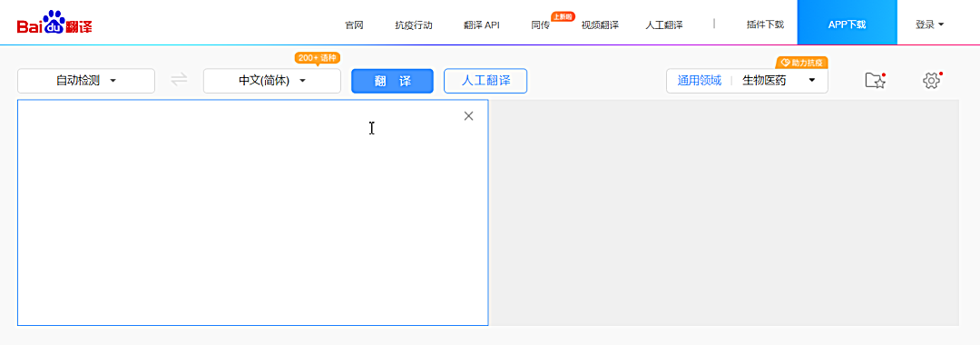Click the blue 翻译 button
Screen dimensions: 980x345
pos(393,81)
